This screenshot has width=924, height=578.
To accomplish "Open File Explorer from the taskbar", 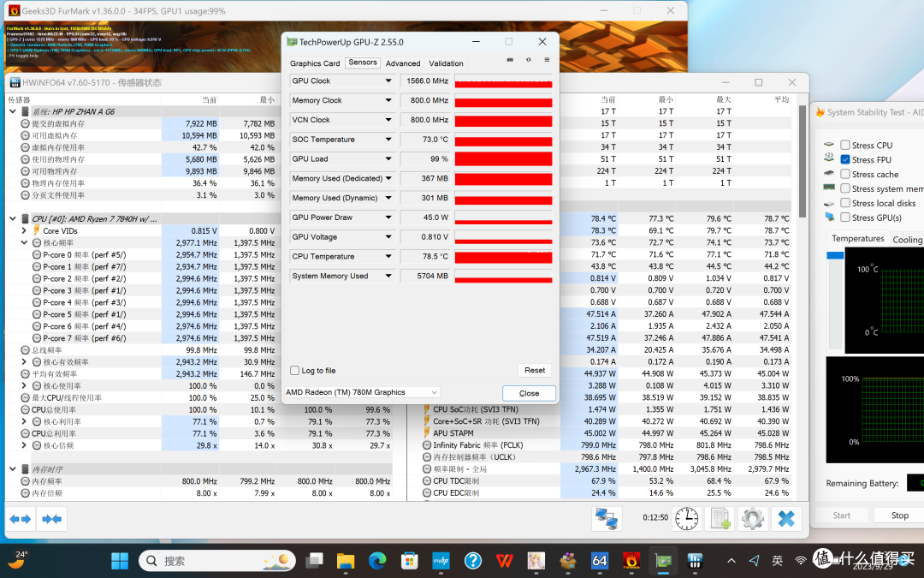I will [x=346, y=560].
